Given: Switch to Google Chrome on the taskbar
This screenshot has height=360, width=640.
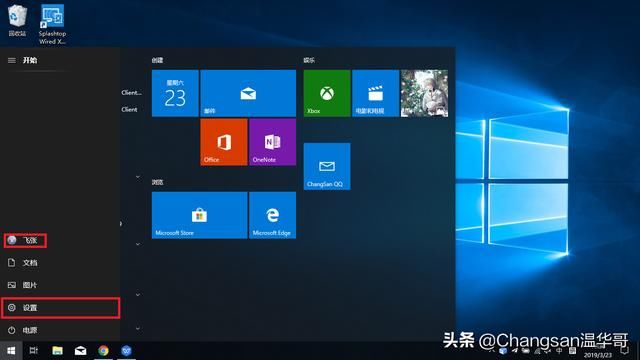Looking at the screenshot, I should [x=103, y=351].
